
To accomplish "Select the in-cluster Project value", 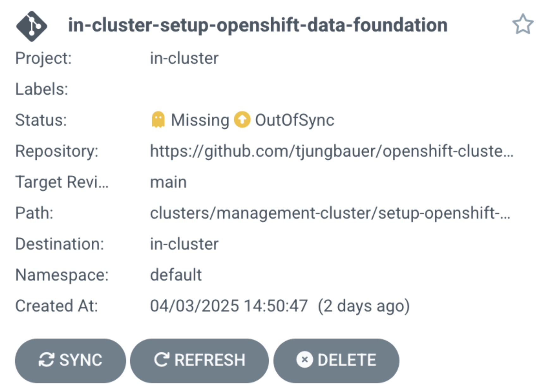I will [184, 58].
